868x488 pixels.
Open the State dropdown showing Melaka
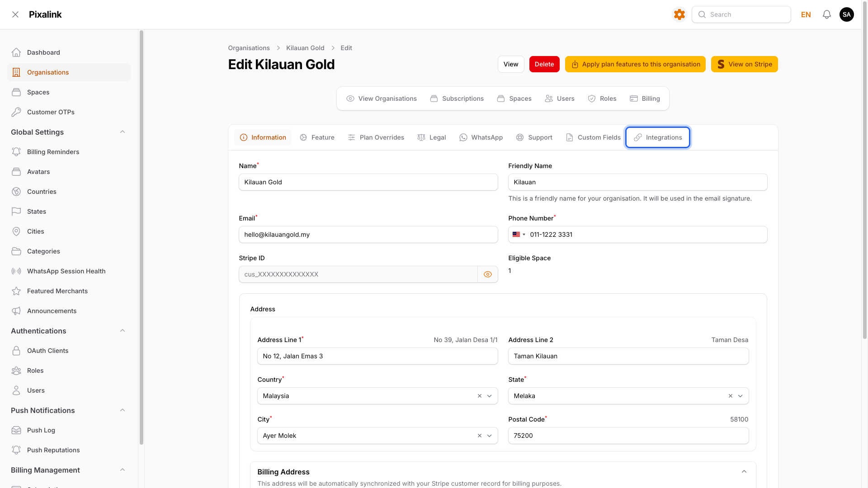point(628,396)
